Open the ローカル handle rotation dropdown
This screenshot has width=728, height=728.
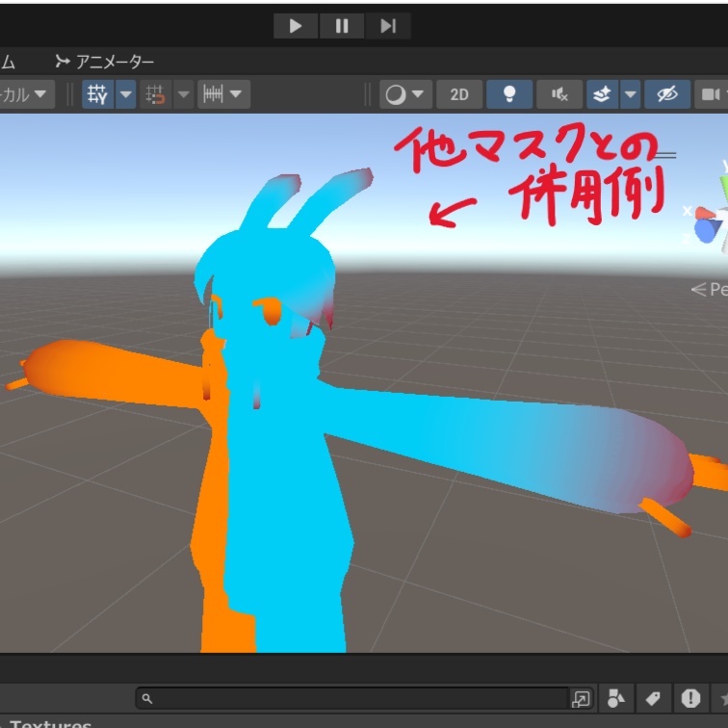[x=26, y=94]
